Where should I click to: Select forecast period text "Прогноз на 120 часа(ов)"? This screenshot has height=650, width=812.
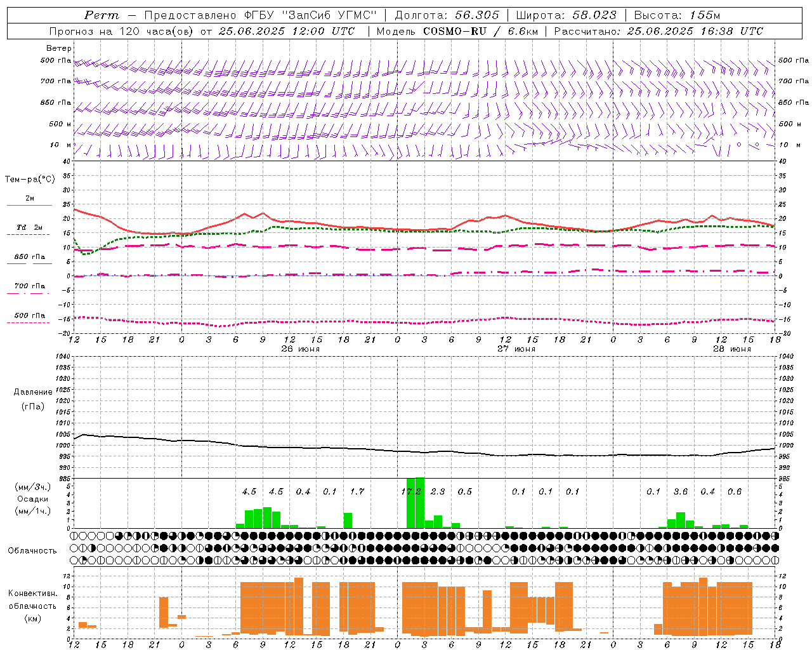pos(121,31)
